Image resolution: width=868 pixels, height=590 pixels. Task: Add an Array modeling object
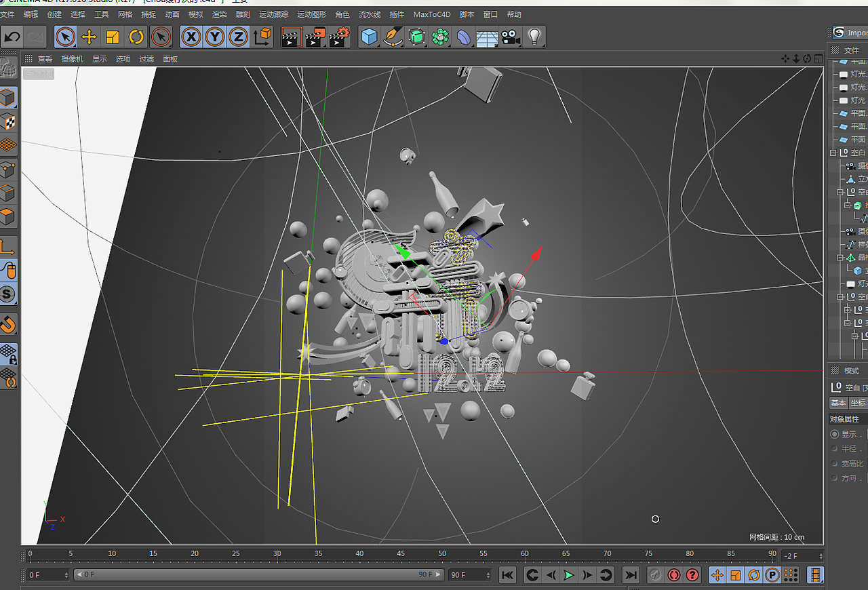click(x=440, y=37)
